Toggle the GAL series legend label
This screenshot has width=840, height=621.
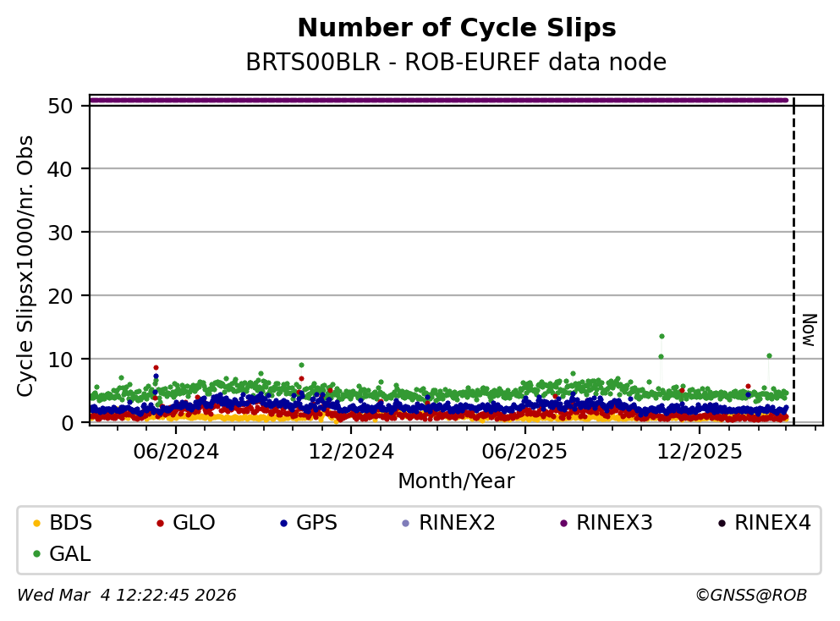pyautogui.click(x=70, y=554)
